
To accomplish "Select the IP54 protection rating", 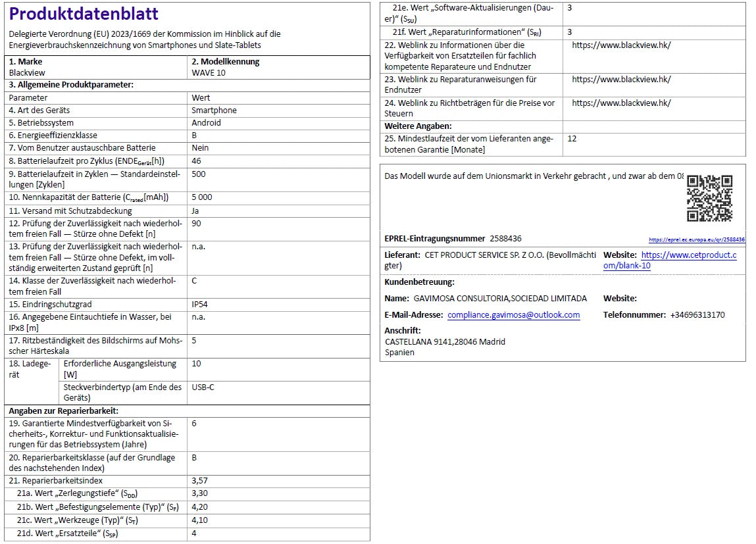I will [x=199, y=305].
